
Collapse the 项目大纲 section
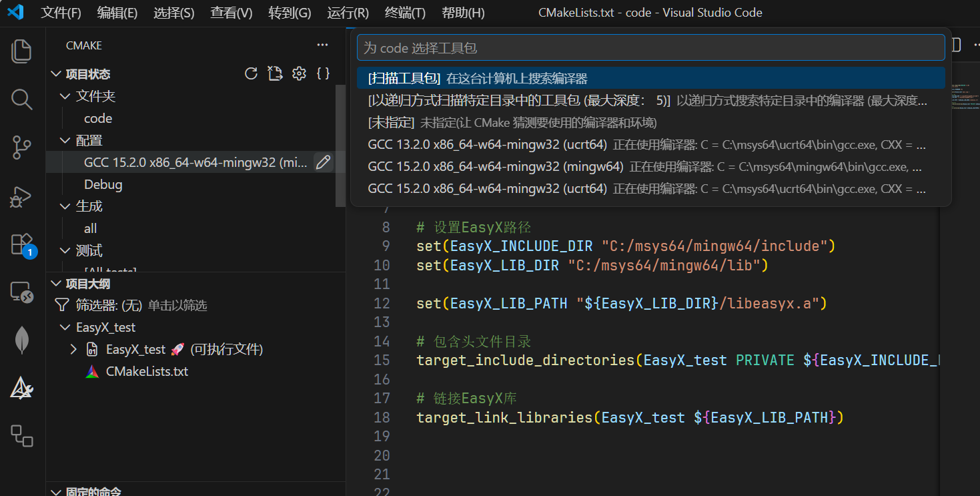tap(56, 284)
